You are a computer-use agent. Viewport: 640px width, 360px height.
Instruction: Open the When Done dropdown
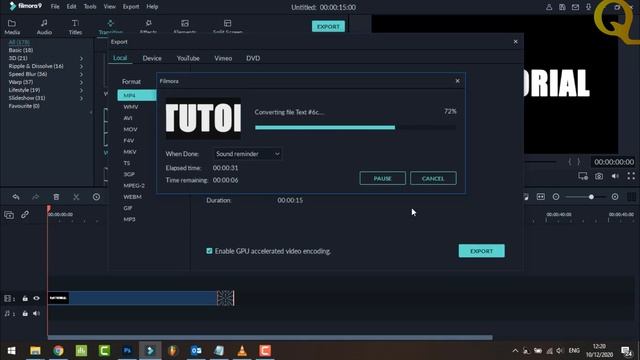[x=248, y=154]
